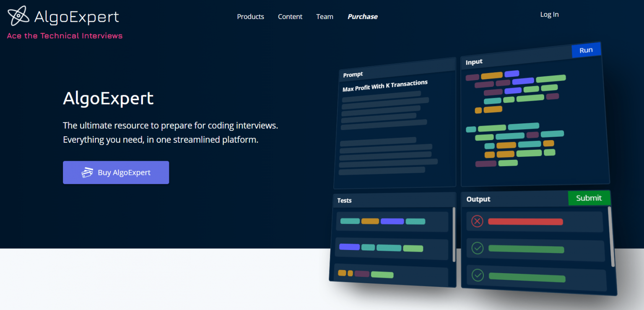Click the bottom green checkmark in Output panel
Screen dimensions: 644x310
click(x=478, y=275)
